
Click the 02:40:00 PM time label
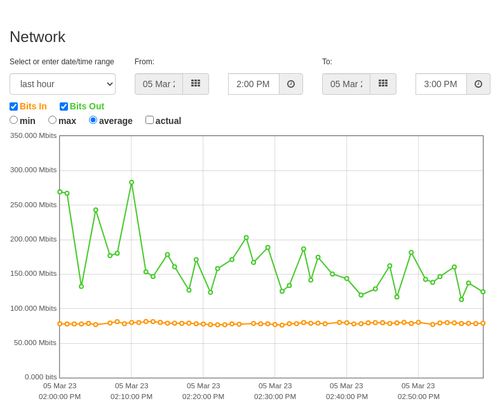347,397
